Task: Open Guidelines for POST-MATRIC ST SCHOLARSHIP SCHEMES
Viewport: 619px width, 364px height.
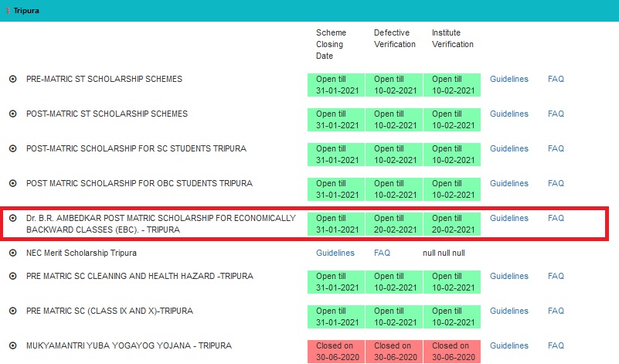Action: [x=508, y=114]
